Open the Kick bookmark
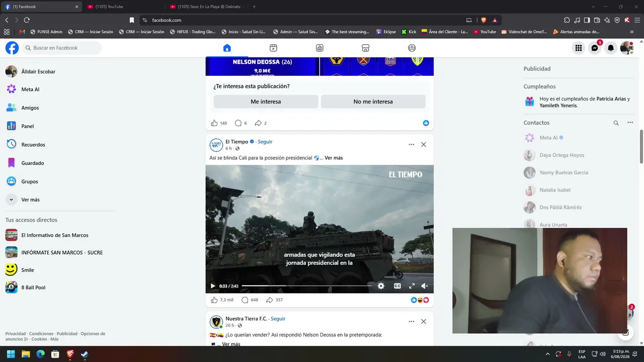The height and width of the screenshot is (362, 644). click(409, 32)
